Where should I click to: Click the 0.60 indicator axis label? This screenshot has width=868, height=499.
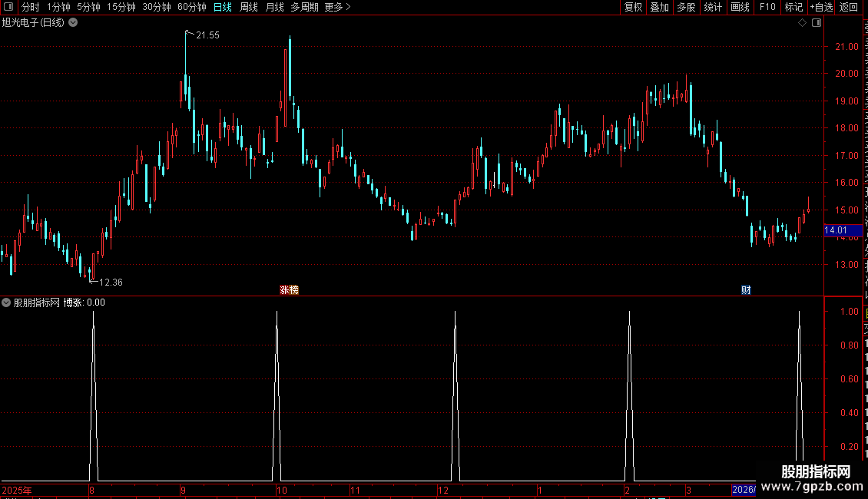849,379
